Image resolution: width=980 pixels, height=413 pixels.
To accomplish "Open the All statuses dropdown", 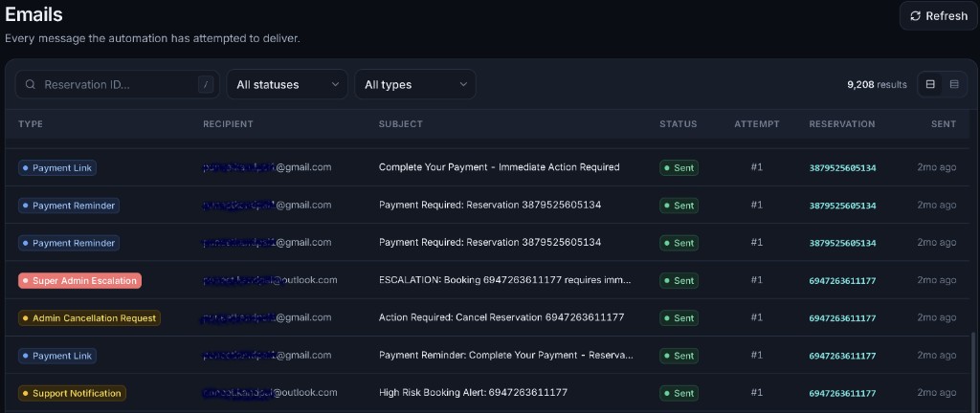I will click(x=287, y=84).
